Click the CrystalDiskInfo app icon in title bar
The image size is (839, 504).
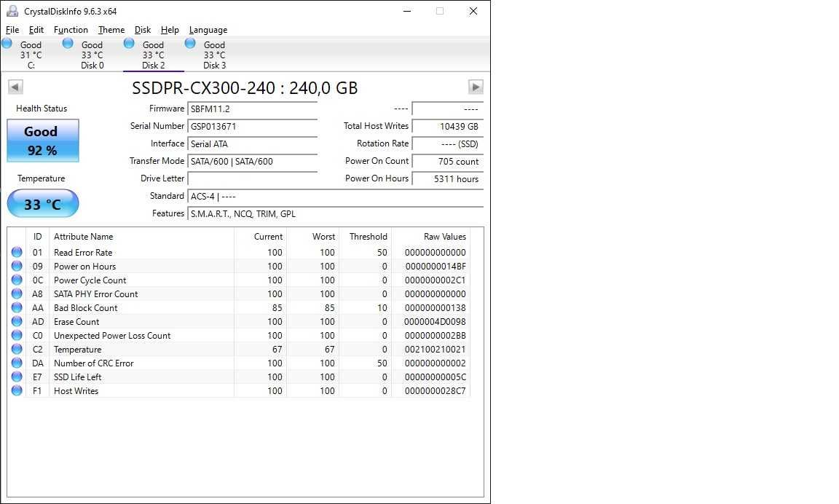(x=12, y=11)
